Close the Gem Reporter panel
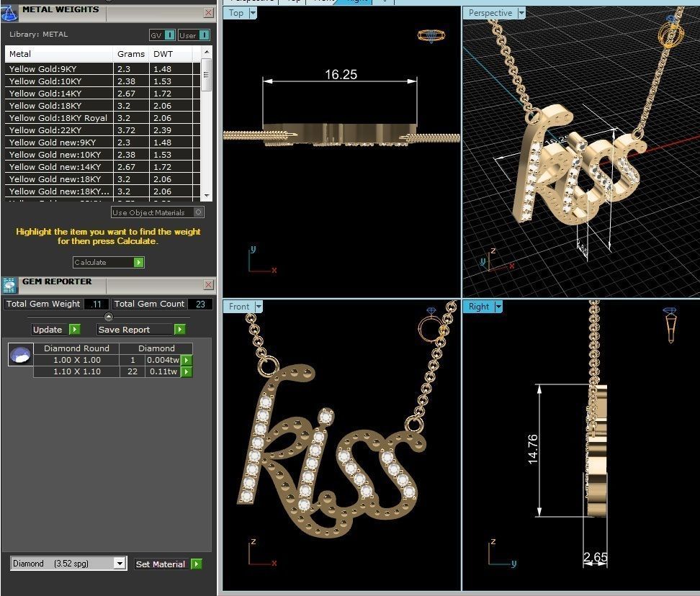The height and width of the screenshot is (596, 700). [208, 285]
